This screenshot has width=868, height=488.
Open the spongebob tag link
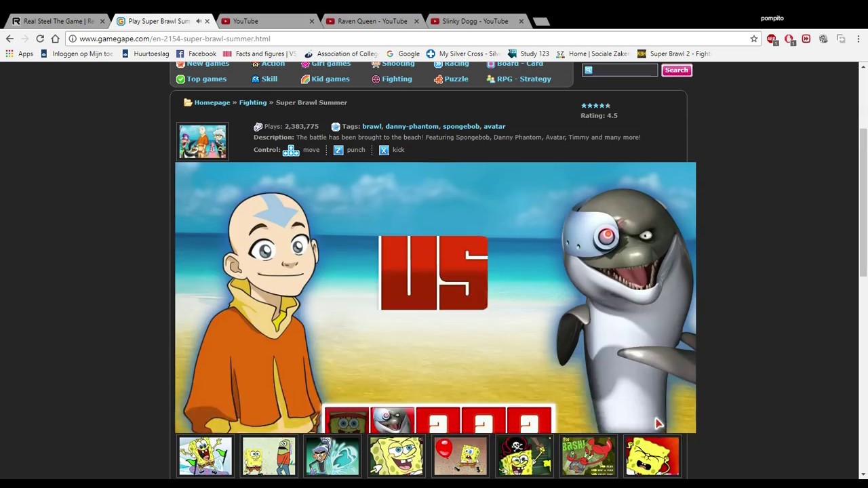click(x=461, y=126)
